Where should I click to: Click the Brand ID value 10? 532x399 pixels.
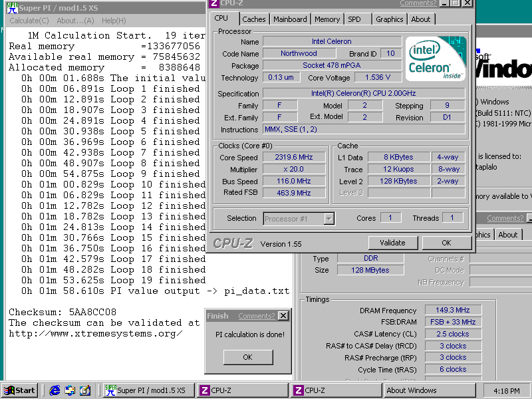(391, 53)
